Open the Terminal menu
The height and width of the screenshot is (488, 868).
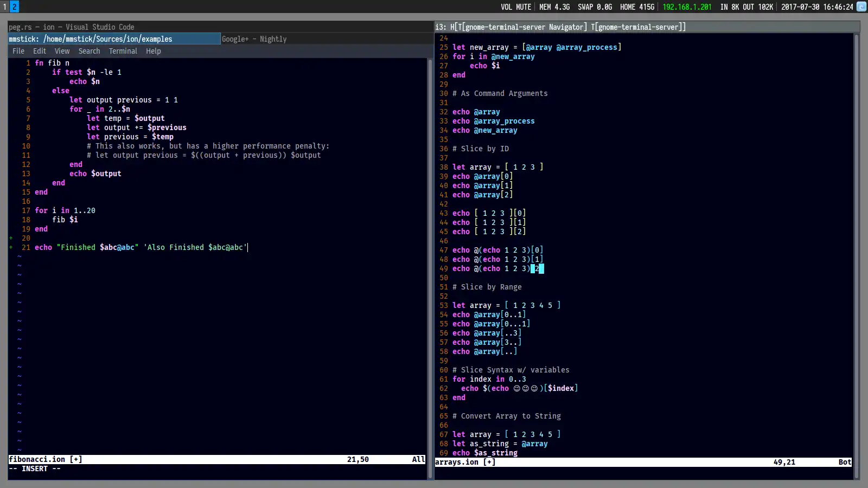click(x=123, y=51)
